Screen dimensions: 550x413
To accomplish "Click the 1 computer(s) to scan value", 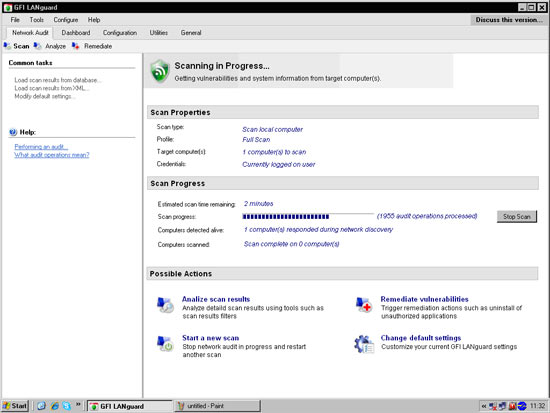I will (x=274, y=152).
